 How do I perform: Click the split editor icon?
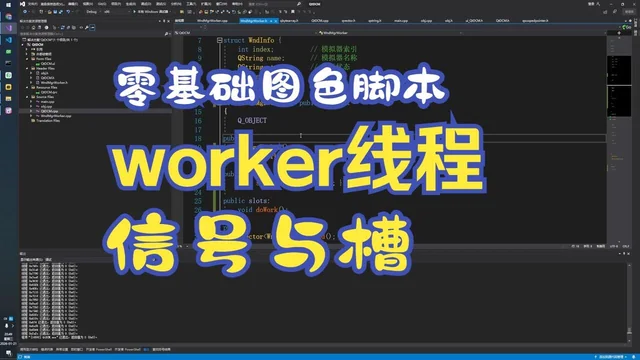pos(619,33)
